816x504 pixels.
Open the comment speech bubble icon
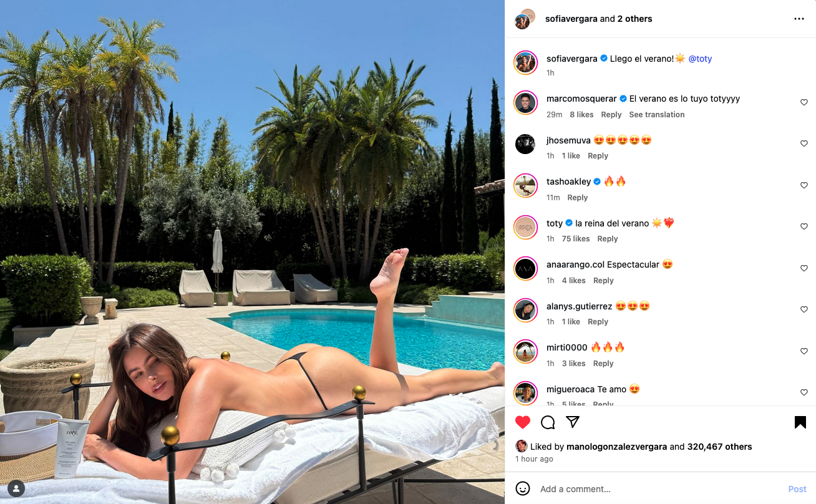coord(548,422)
